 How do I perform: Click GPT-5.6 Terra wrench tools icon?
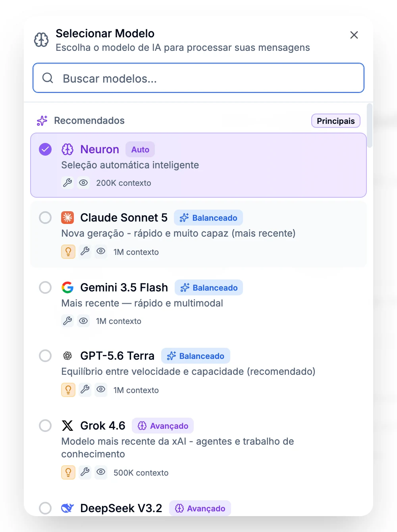tap(85, 389)
